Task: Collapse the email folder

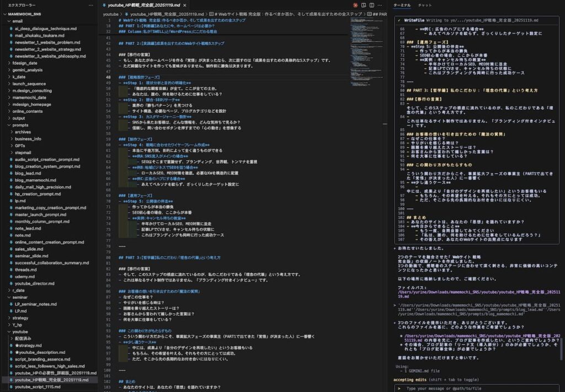Action: [8, 21]
